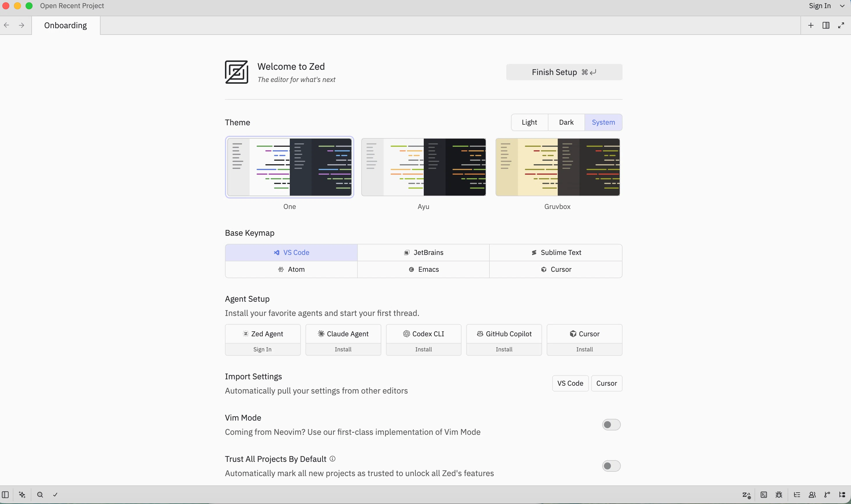This screenshot has width=851, height=504.
Task: Import settings from Cursor
Action: [607, 383]
